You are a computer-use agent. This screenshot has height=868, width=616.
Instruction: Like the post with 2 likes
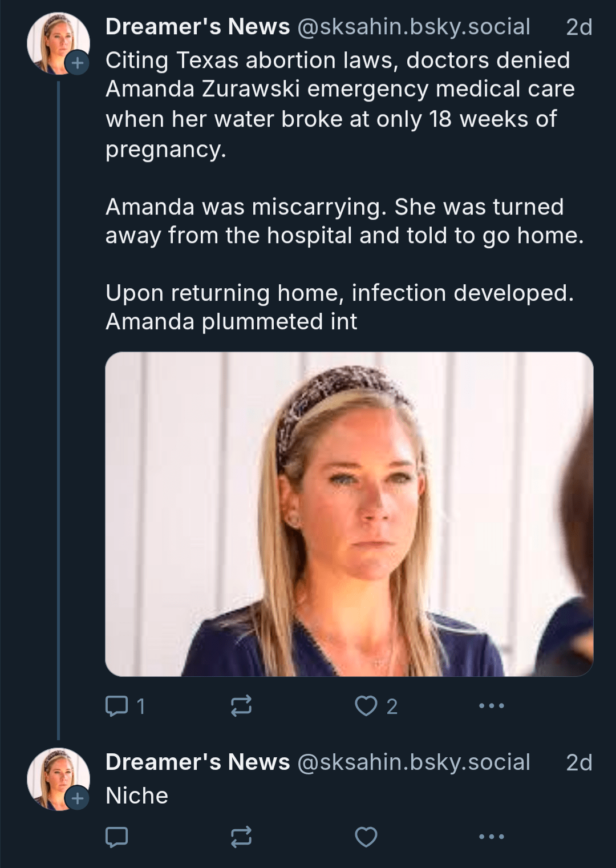(366, 706)
